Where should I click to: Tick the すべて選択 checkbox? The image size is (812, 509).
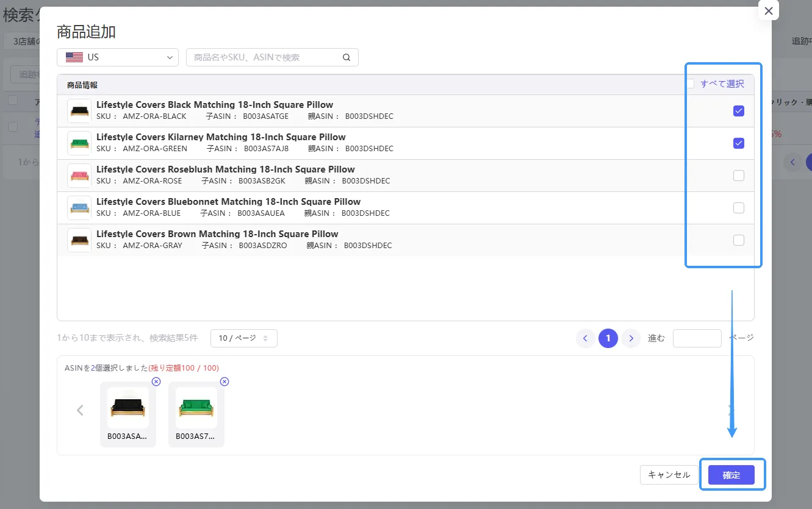(690, 84)
